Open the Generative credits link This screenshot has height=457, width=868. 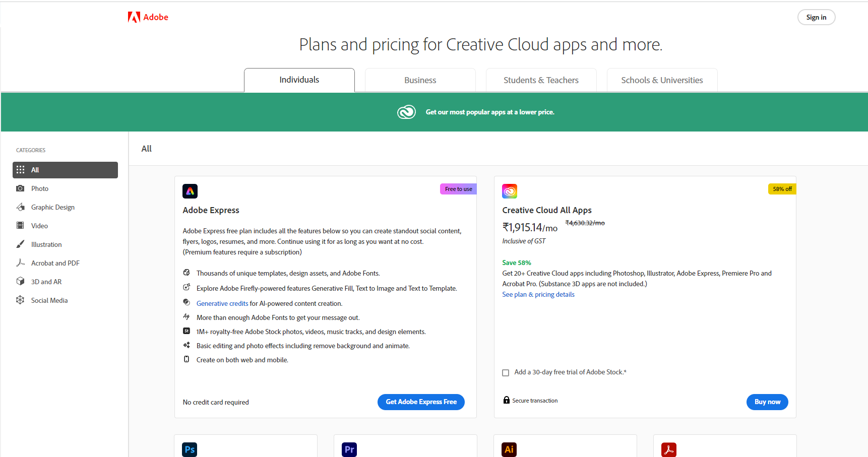(x=222, y=303)
